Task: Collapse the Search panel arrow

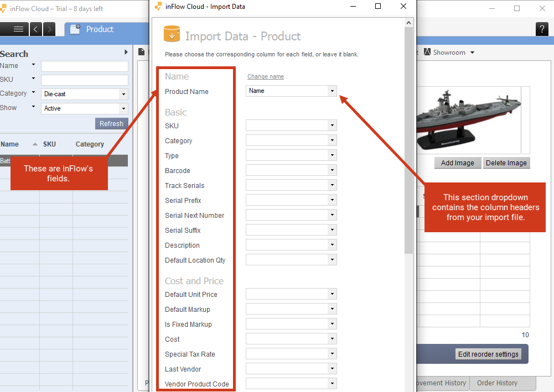Action: coord(126,53)
